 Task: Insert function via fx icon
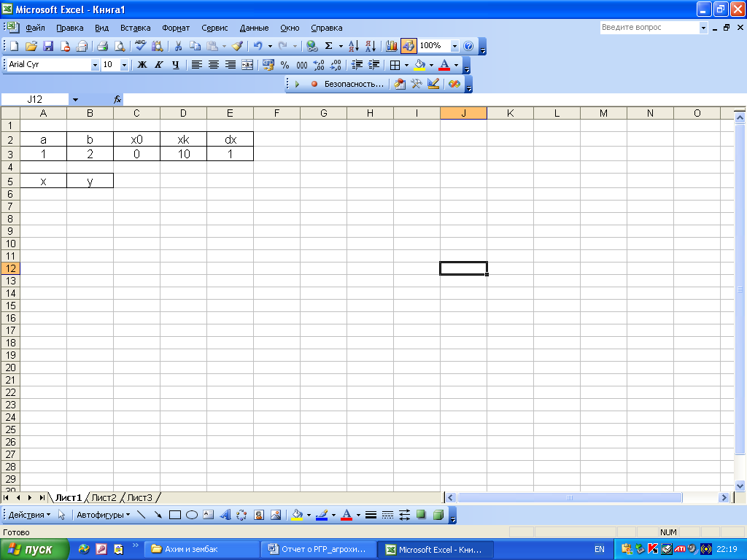coord(117,99)
